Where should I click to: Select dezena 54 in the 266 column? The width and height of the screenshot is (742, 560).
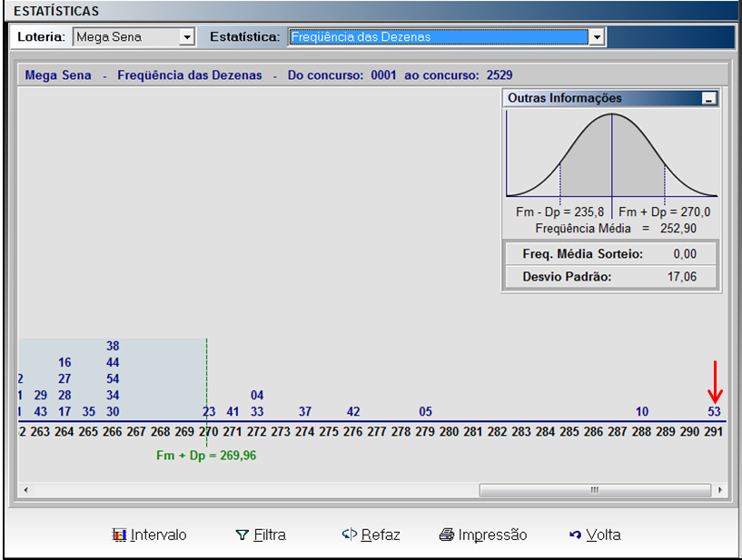point(113,378)
